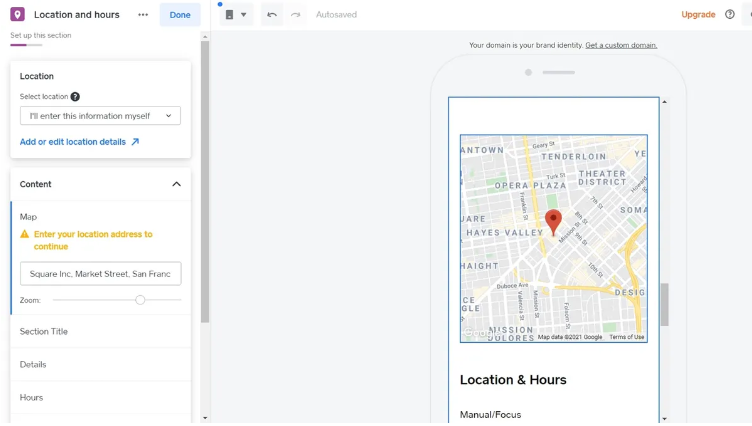Click the preview scroll up arrow
This screenshot has width=752, height=426.
(x=664, y=102)
